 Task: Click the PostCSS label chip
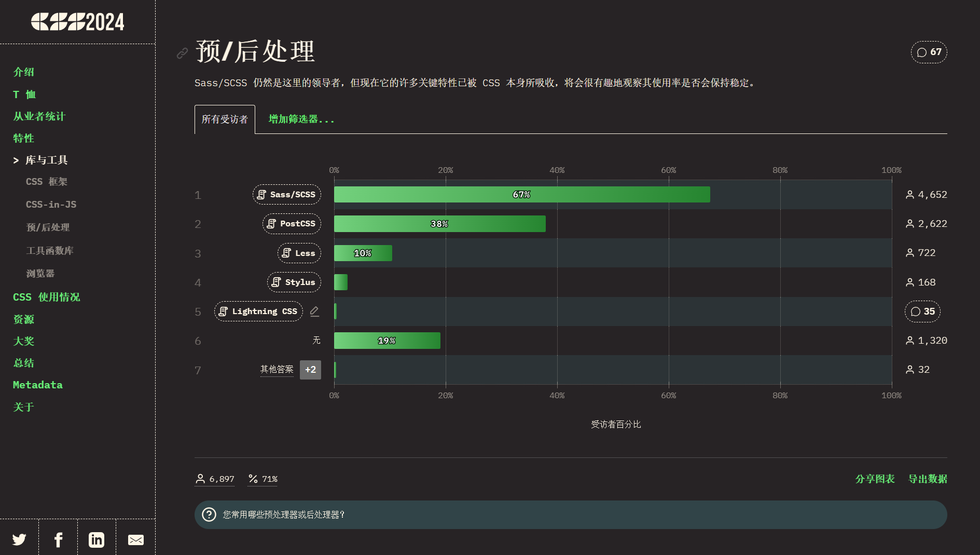292,224
